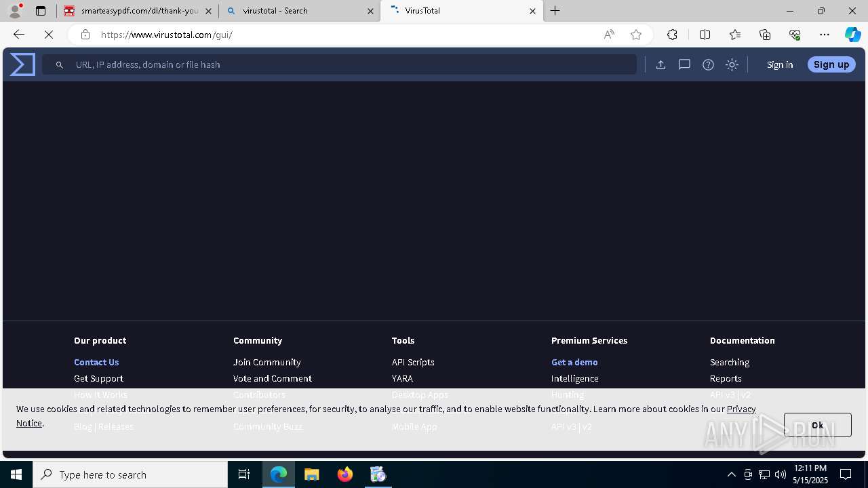Open Edge profile avatar icon
This screenshot has width=868, height=488.
click(x=15, y=11)
